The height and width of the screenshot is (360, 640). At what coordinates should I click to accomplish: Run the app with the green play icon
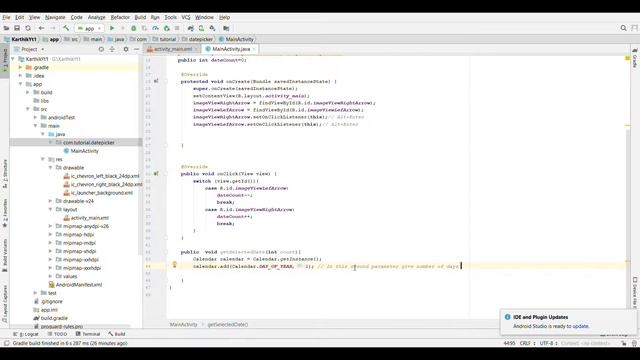coord(112,28)
